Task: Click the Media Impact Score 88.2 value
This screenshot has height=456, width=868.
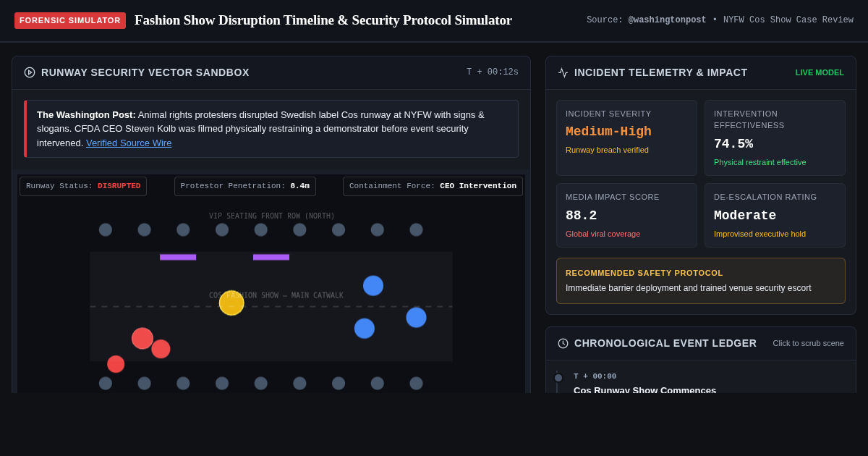Action: pyautogui.click(x=582, y=216)
